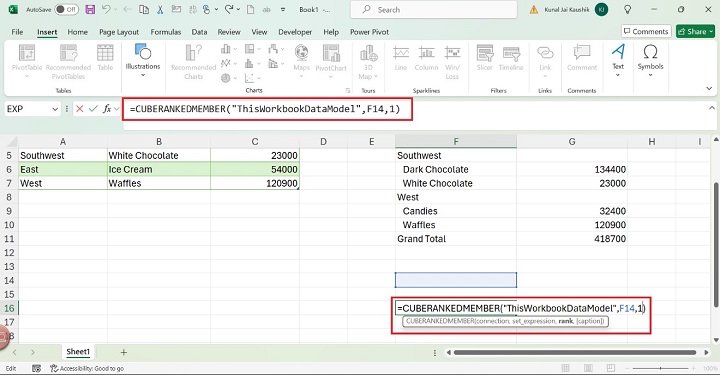Select the Sheet1 tab

[x=78, y=352]
